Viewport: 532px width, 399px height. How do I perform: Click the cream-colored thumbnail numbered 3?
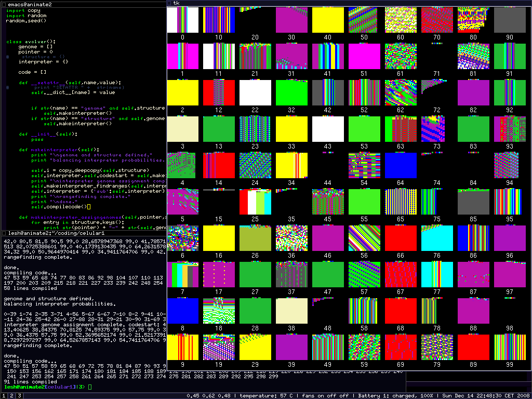(x=182, y=129)
